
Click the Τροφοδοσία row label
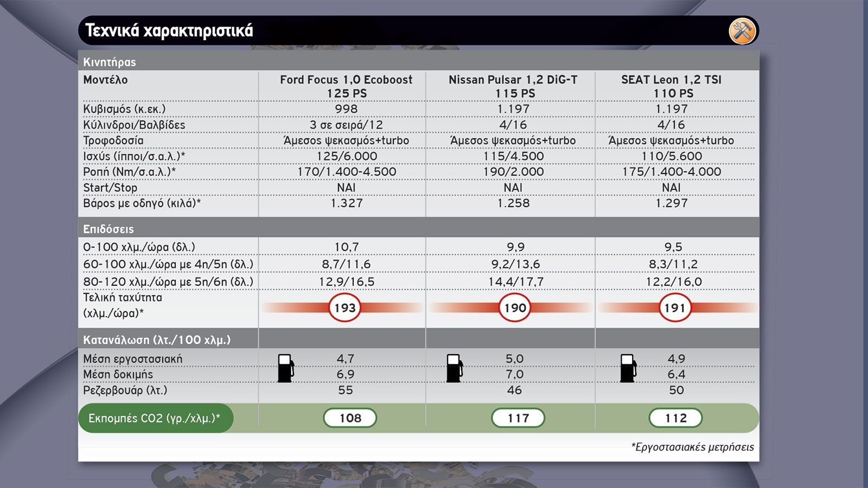point(113,140)
